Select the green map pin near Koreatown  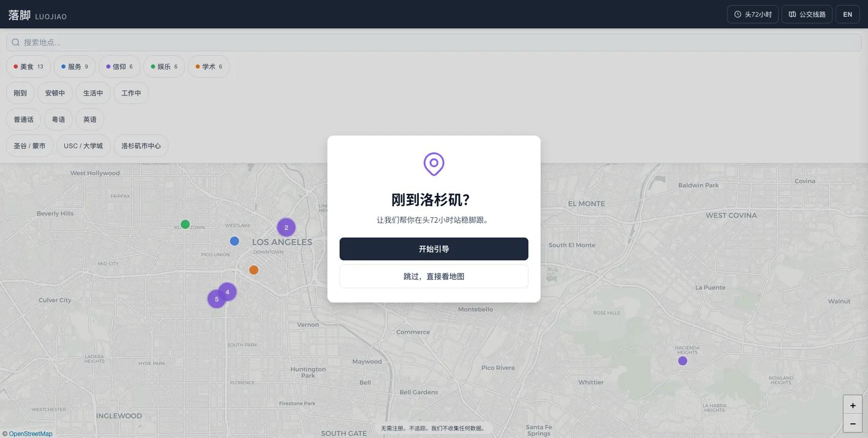185,224
